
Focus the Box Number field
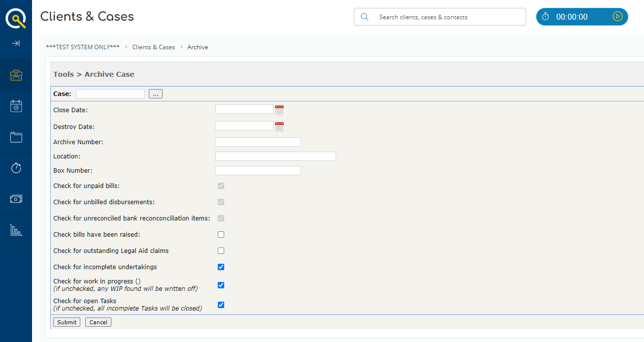pos(258,170)
